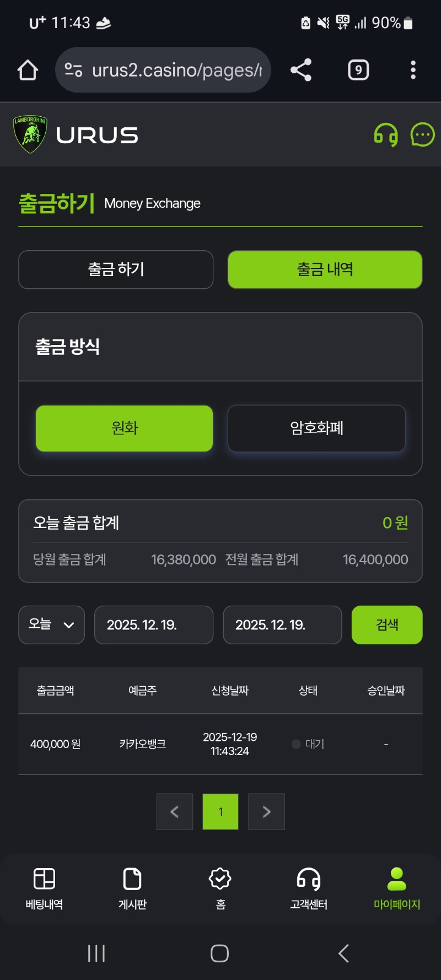
Task: Open 베팅내역 in bottom navigation
Action: point(44,889)
